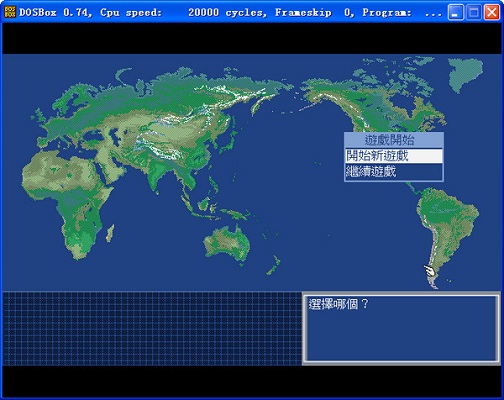Click the 選擇哪個？ message box
This screenshot has width=504, height=400.
pyautogui.click(x=402, y=328)
